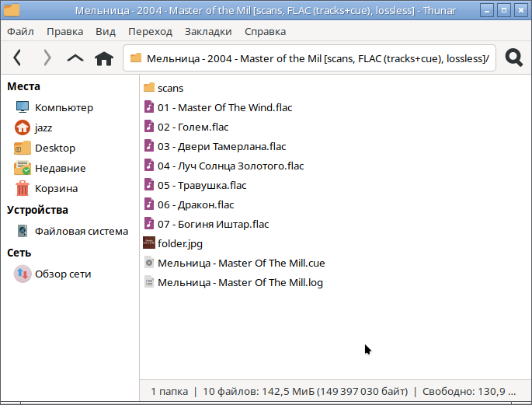
Task: Open the Файловая система label in the sidebar
Action: pyautogui.click(x=82, y=231)
